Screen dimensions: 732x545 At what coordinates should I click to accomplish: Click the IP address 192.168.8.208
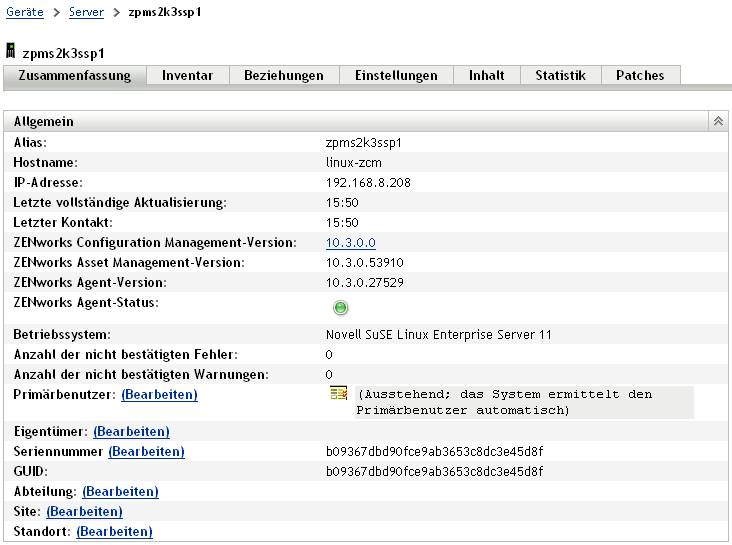point(368,183)
